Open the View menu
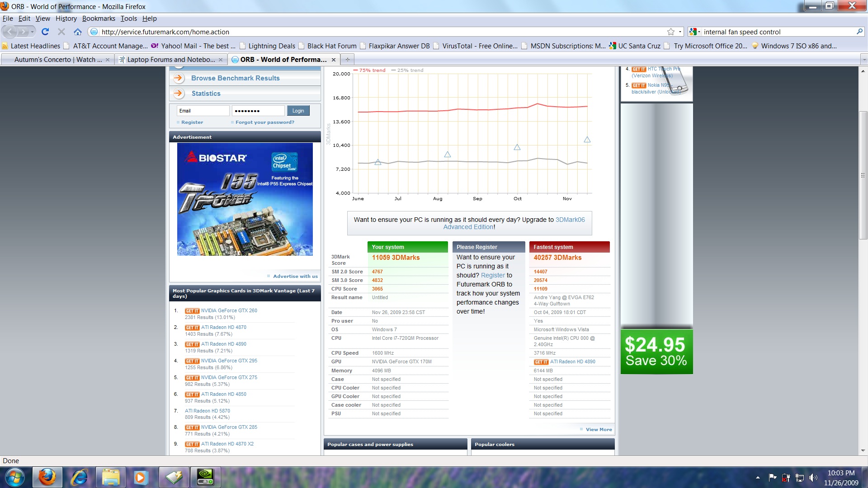The height and width of the screenshot is (488, 868). point(43,19)
